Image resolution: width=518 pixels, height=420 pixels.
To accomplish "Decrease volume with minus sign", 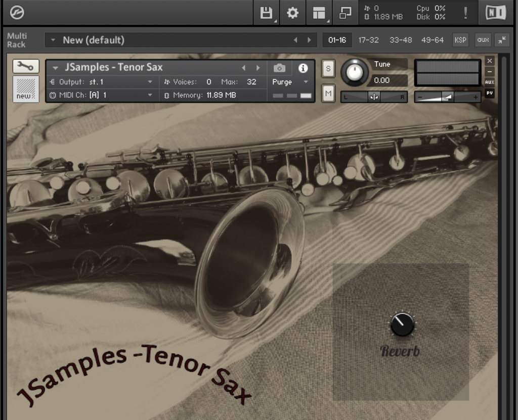I will (419, 97).
